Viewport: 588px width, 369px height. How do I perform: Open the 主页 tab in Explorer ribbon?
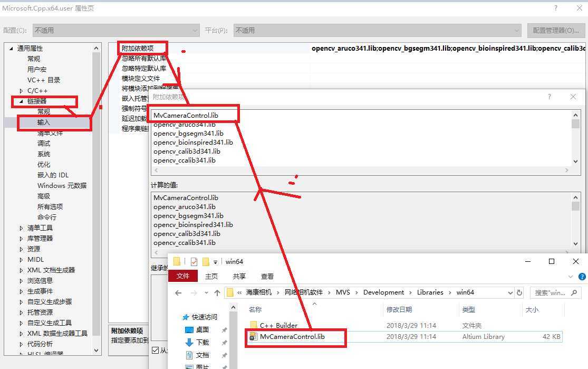(211, 276)
